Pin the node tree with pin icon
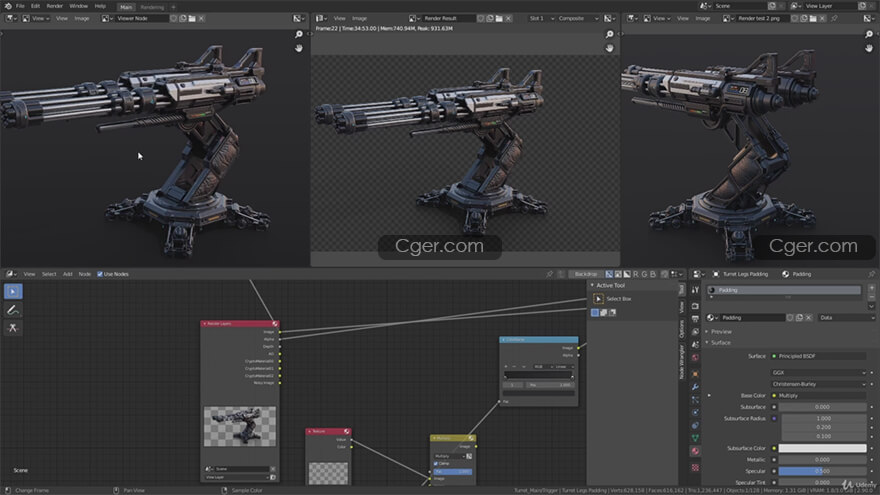Image resolution: width=880 pixels, height=495 pixels. tap(549, 274)
